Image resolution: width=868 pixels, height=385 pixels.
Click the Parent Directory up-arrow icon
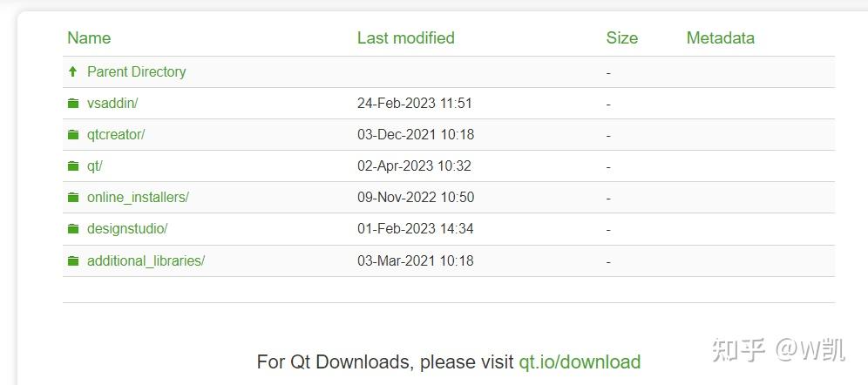point(72,71)
